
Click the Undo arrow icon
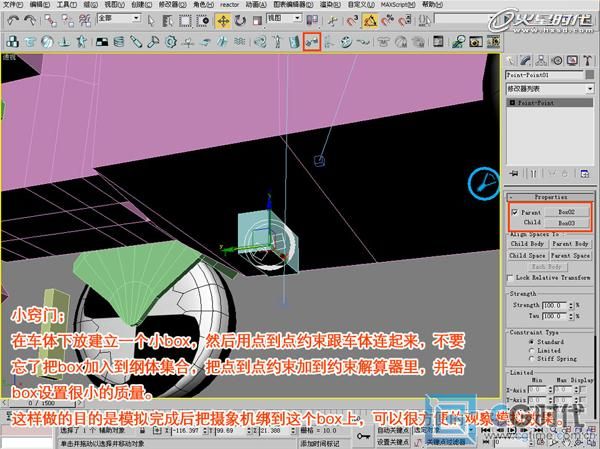click(x=14, y=20)
